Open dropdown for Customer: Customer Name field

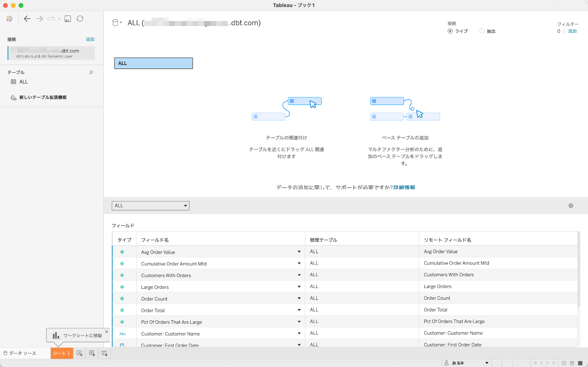pyautogui.click(x=299, y=334)
